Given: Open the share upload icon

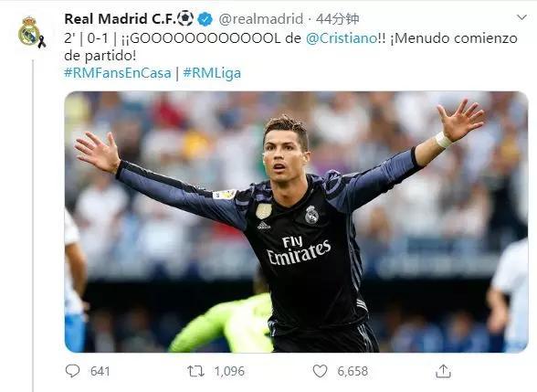Looking at the screenshot, I should 443,371.
